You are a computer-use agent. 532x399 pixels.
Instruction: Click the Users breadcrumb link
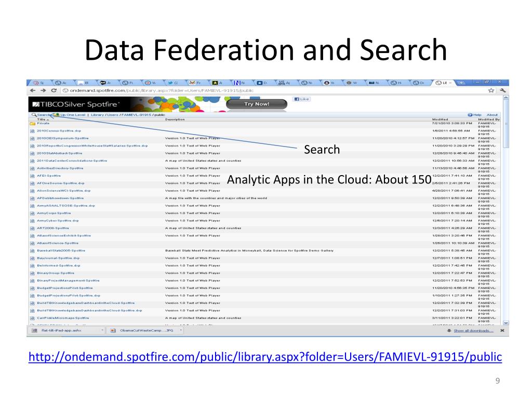click(113, 115)
